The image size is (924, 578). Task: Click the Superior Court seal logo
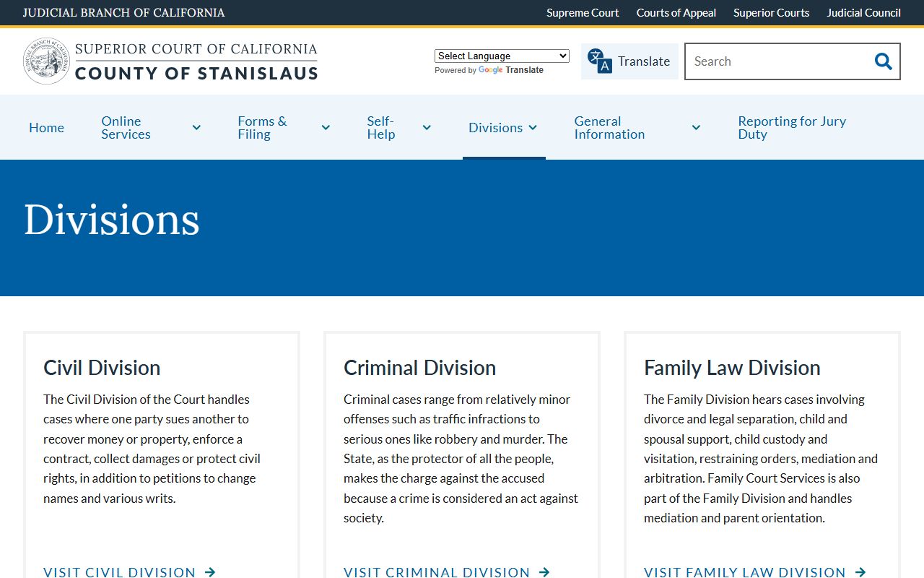tap(47, 61)
